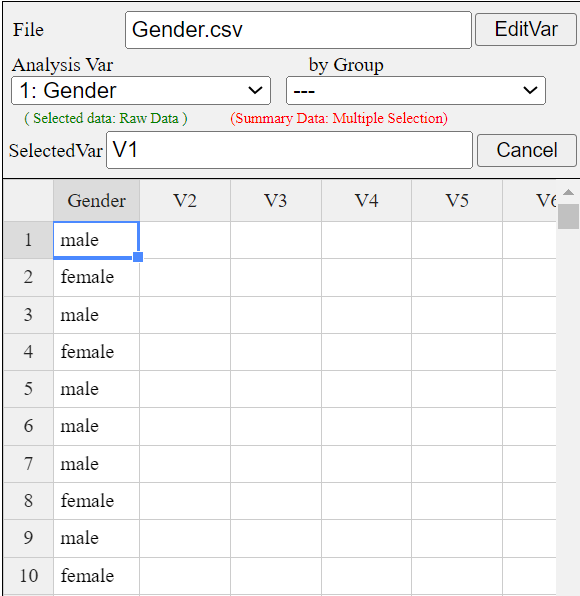This screenshot has height=596, width=580.
Task: Click the EditVar button
Action: (526, 30)
